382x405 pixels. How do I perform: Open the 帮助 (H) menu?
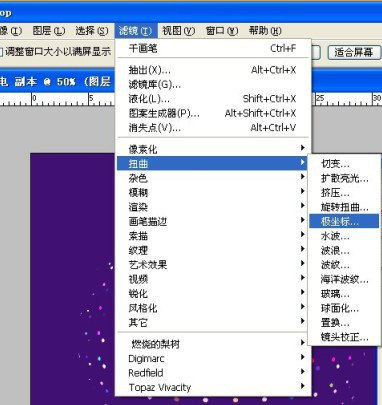265,31
